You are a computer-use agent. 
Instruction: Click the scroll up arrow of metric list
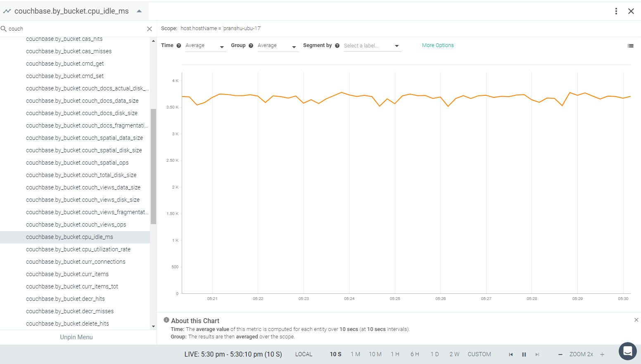[153, 41]
